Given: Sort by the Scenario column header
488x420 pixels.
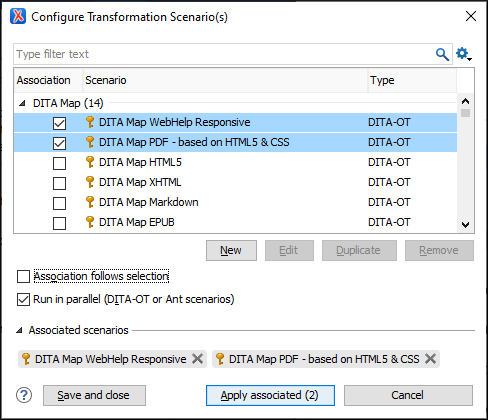Looking at the screenshot, I should [225, 80].
